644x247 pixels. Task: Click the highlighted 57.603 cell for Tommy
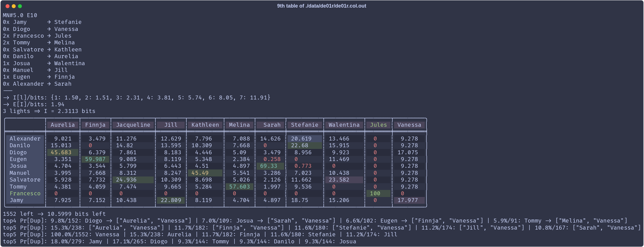(x=240, y=187)
